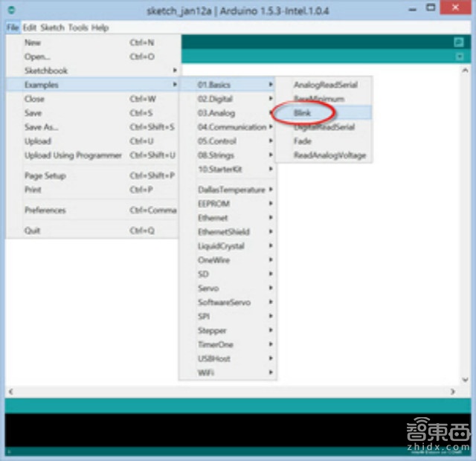Open the Serial Monitor icon
Image resolution: width=476 pixels, height=461 pixels.
[x=458, y=42]
